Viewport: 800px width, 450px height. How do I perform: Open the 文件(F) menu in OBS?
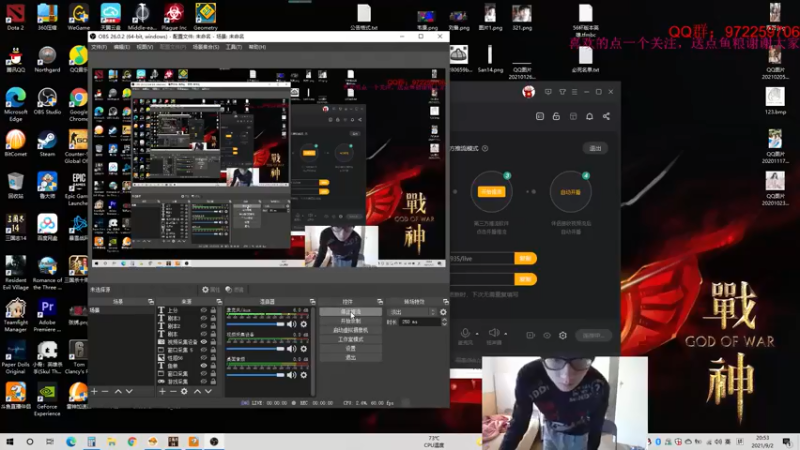point(98,47)
